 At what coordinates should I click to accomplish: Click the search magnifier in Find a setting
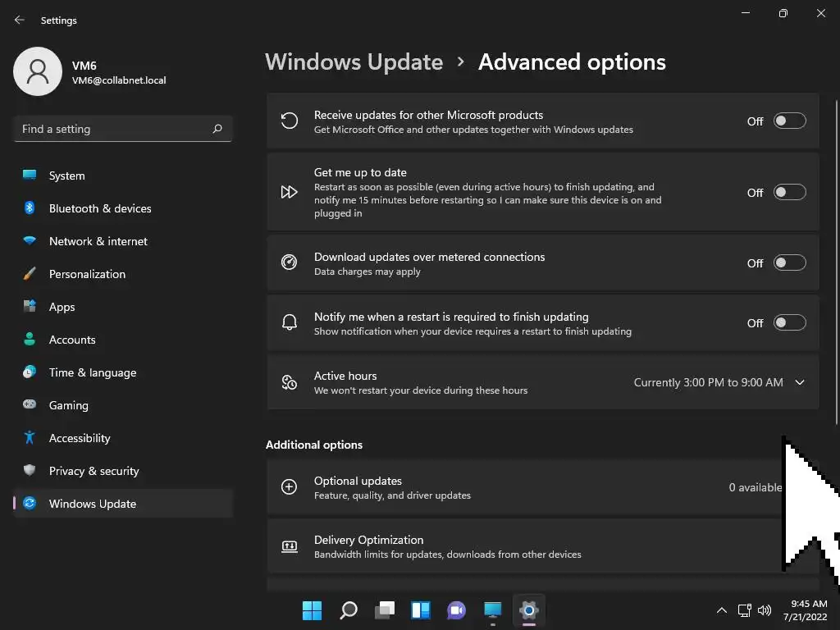217,129
